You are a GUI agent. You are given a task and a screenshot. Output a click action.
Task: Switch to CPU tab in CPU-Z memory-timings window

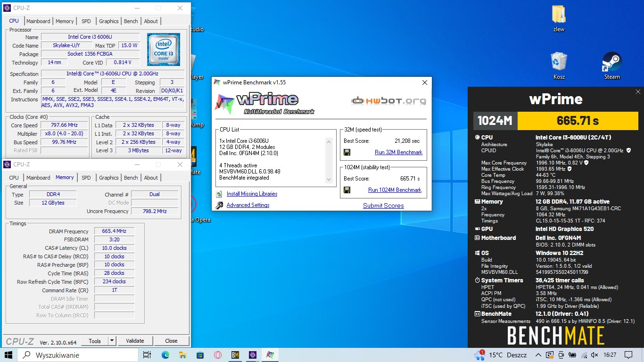14,178
